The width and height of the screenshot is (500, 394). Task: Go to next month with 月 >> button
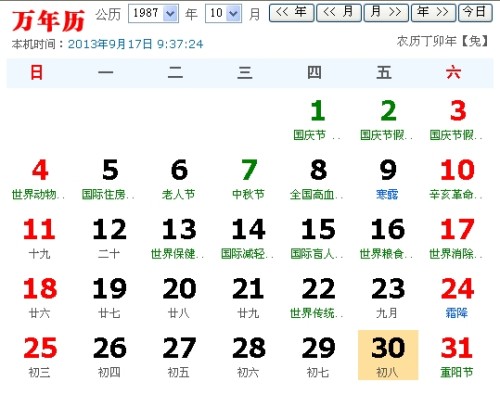pyautogui.click(x=386, y=13)
